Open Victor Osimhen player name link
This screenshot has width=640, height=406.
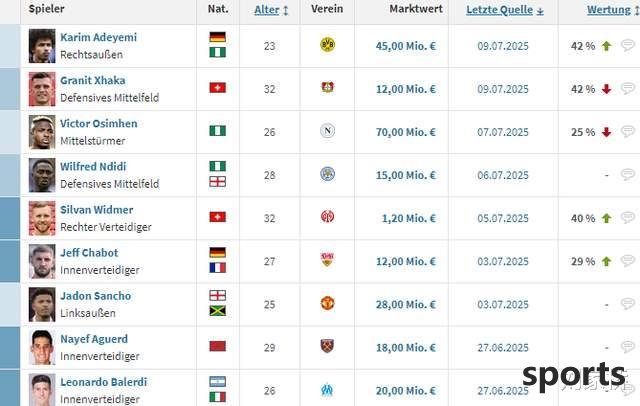pyautogui.click(x=99, y=124)
